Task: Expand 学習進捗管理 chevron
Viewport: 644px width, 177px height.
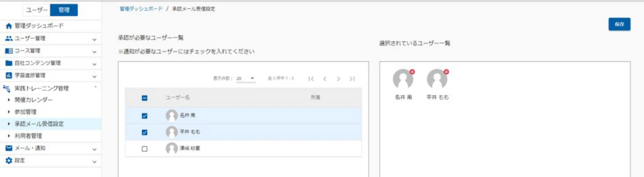Action: click(94, 76)
